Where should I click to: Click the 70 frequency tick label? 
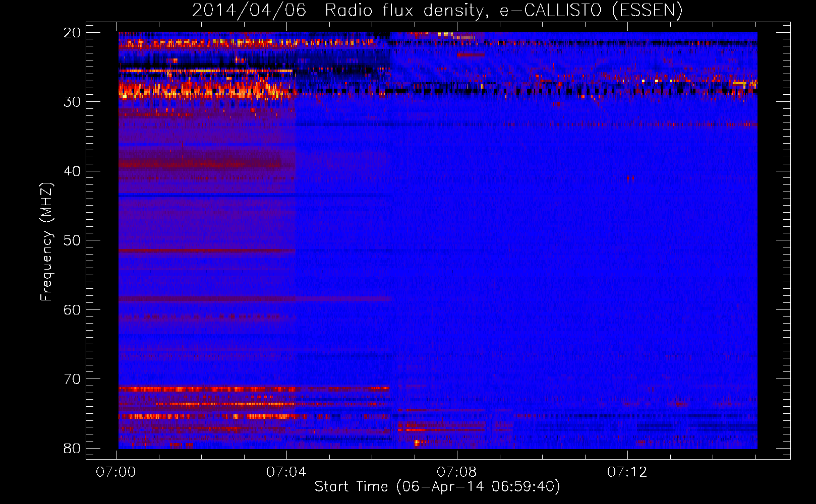[x=73, y=379]
